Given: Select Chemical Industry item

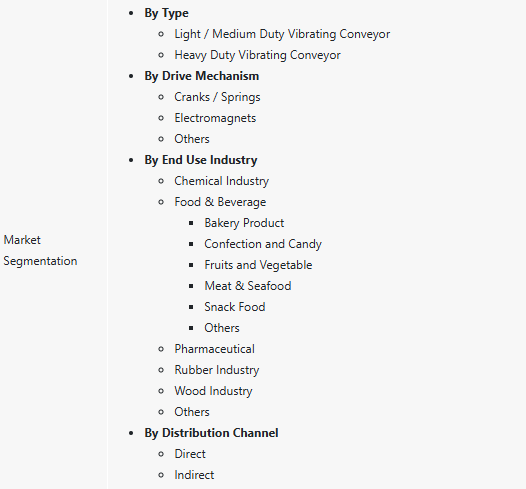Looking at the screenshot, I should tap(222, 181).
